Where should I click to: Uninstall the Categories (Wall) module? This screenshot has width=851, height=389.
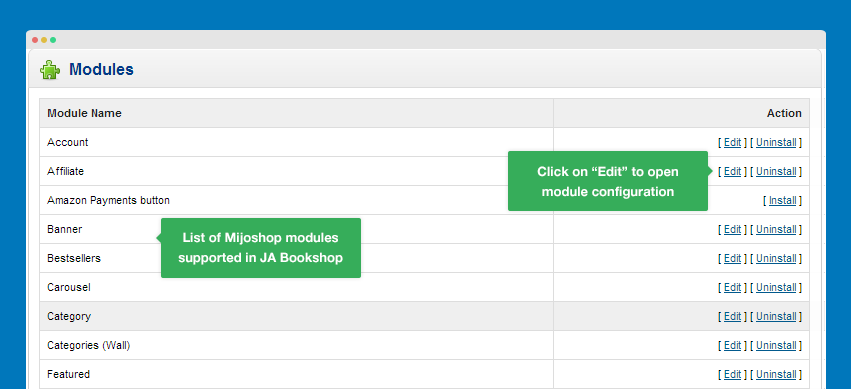pos(776,346)
